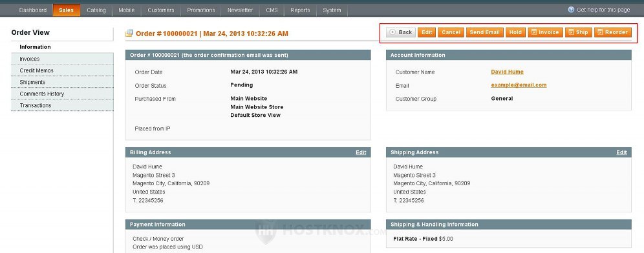
Task: Click 'Magento Street 3' in Billing Address
Action: pyautogui.click(x=154, y=175)
